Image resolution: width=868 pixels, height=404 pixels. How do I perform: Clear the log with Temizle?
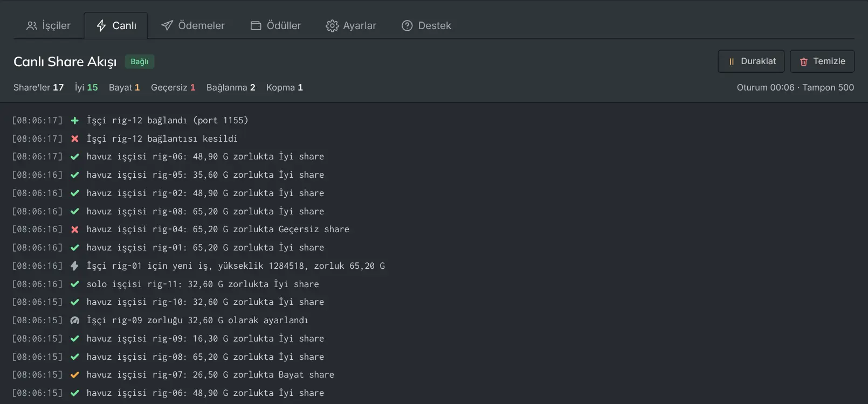(822, 61)
